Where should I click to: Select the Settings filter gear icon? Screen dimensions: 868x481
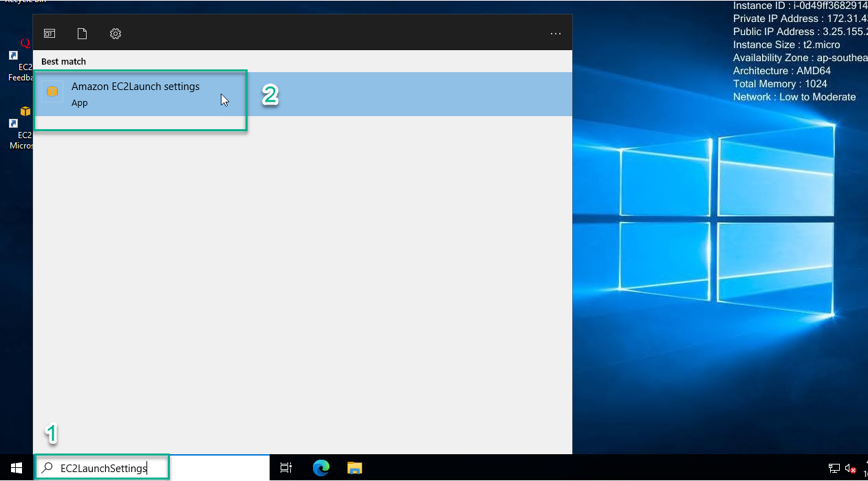pyautogui.click(x=116, y=34)
